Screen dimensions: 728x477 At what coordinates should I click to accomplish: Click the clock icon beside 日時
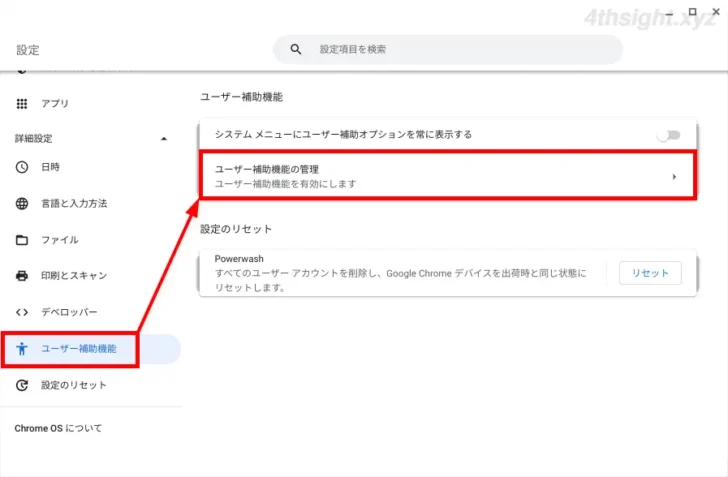[22, 167]
